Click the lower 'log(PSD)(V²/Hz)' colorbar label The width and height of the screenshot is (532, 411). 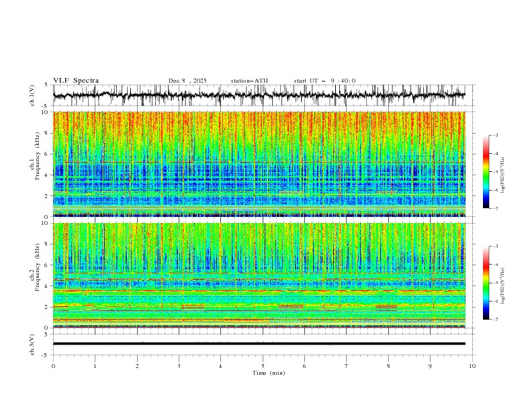pos(503,286)
